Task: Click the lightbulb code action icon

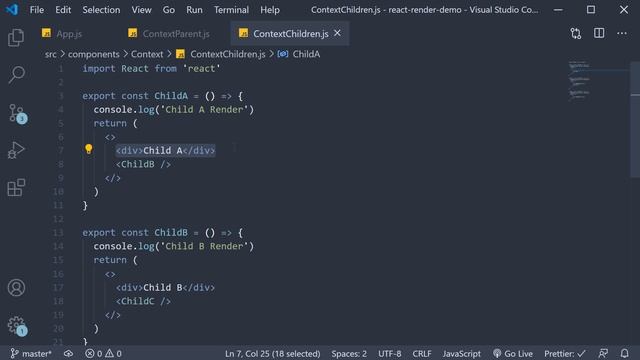Action: (x=89, y=149)
